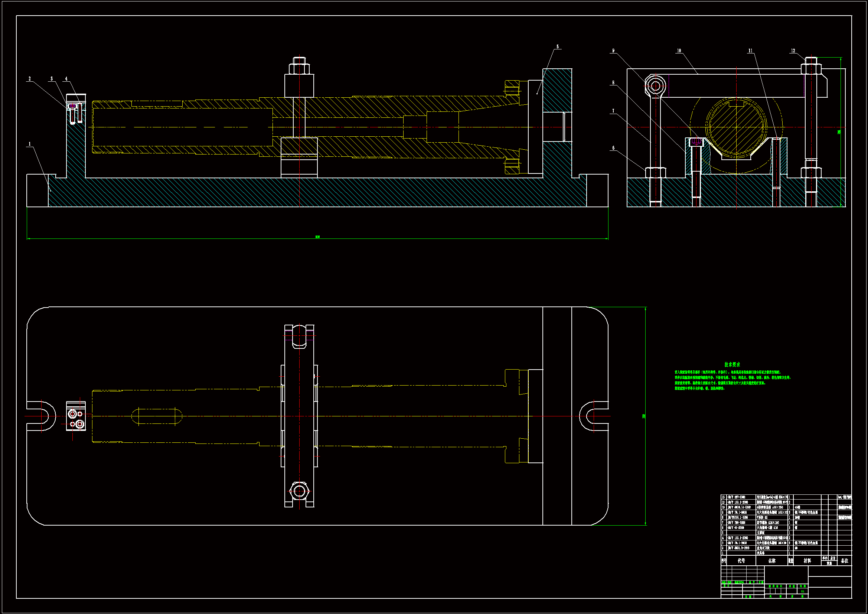Click part callout number 7

tap(613, 111)
